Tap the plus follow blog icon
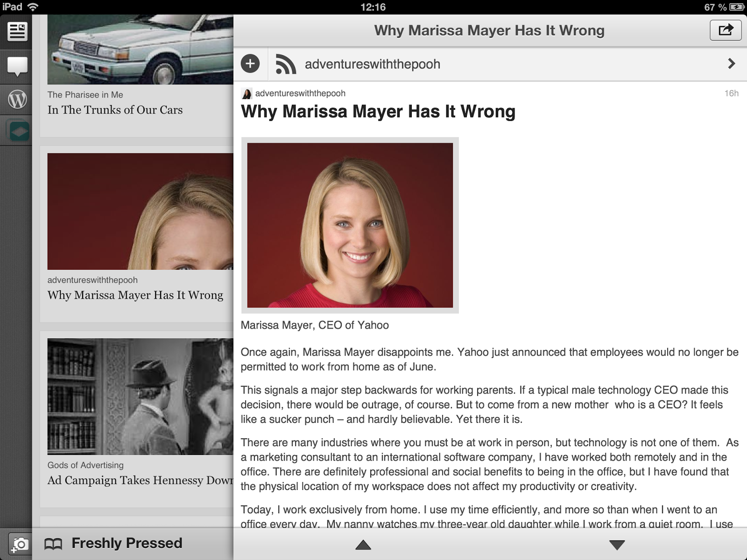This screenshot has height=560, width=747. (250, 63)
